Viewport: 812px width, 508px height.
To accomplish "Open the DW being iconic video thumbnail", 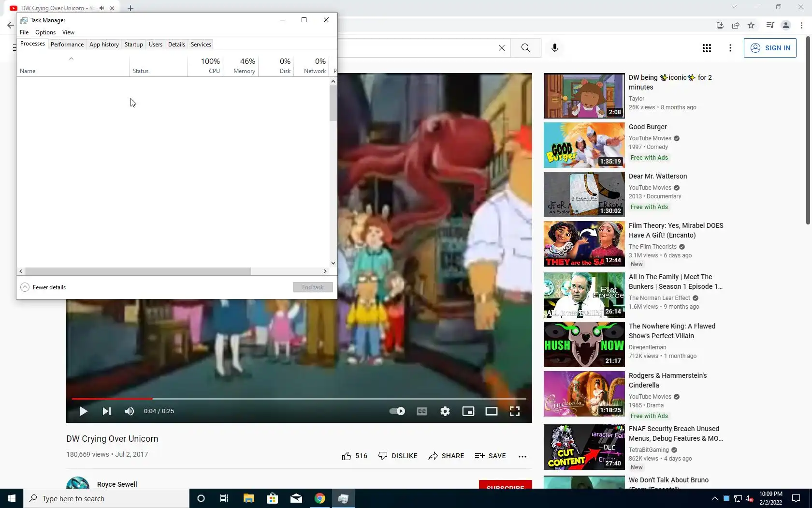I will [x=584, y=96].
